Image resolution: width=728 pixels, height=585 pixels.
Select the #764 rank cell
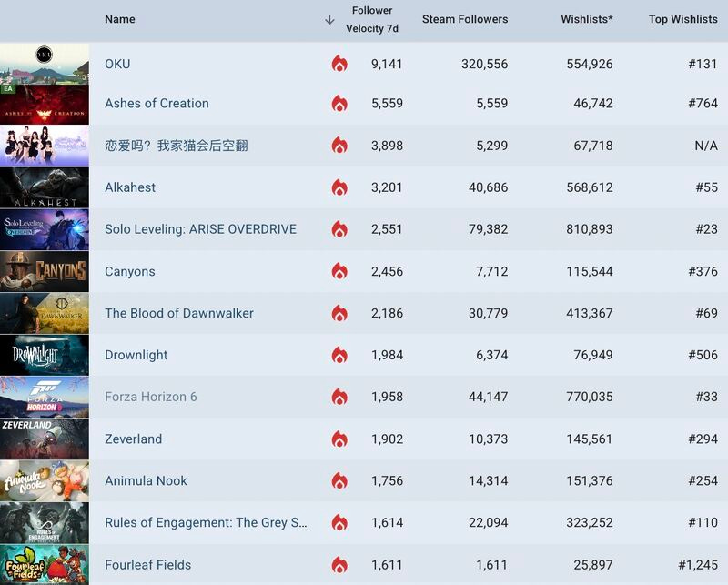pos(703,104)
